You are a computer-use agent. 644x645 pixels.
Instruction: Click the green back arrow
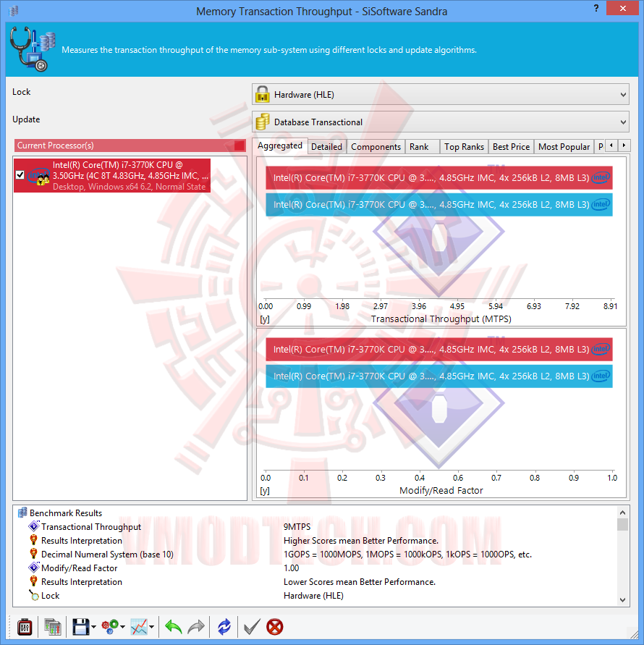[x=173, y=627]
